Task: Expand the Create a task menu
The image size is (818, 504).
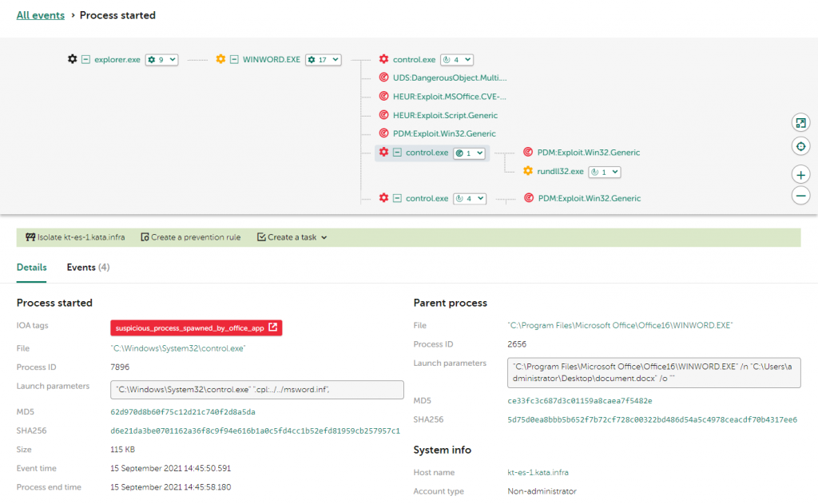Action: tap(292, 237)
